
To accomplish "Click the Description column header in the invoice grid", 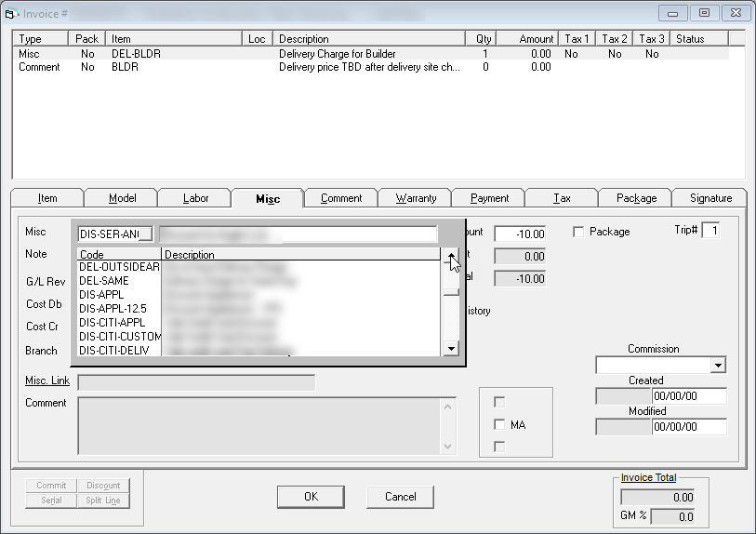I will [369, 39].
